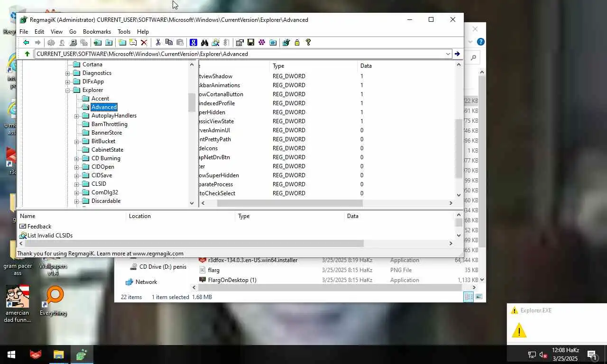Select the Accent key in tree
Screen dimensions: 607x364
click(100, 99)
